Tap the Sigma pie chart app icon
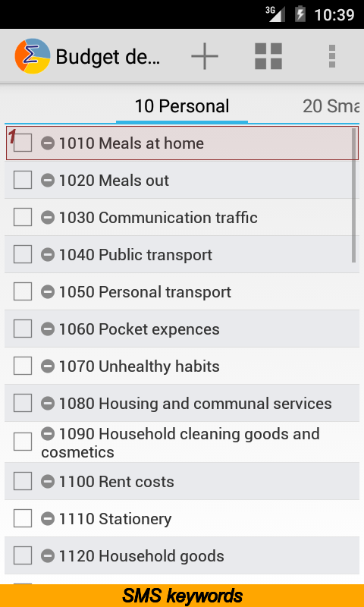364x607 pixels. (33, 56)
